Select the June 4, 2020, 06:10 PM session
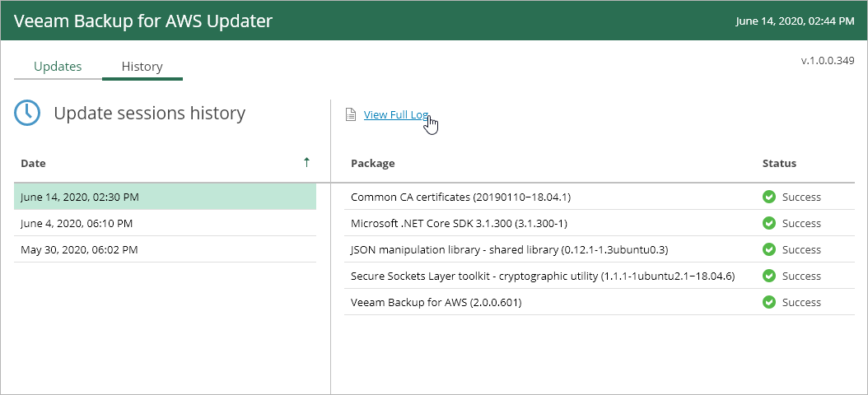 click(165, 224)
